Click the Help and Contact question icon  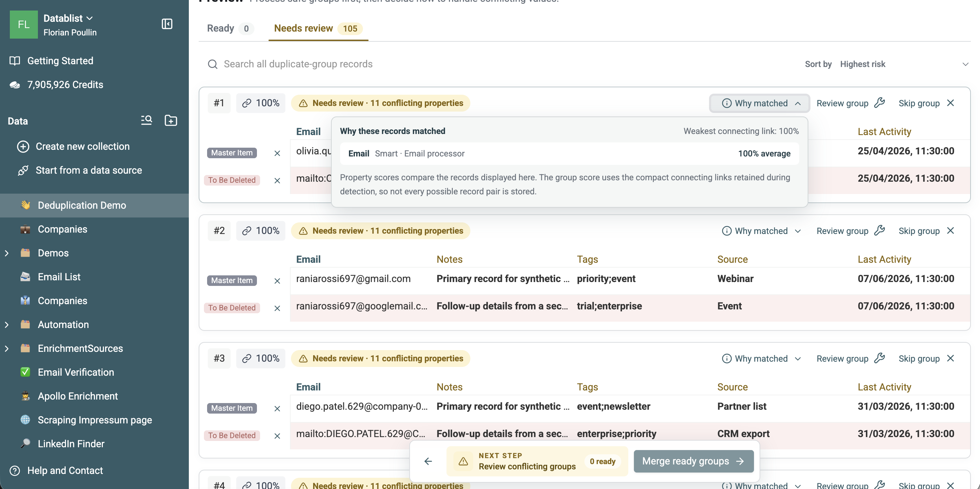click(14, 470)
